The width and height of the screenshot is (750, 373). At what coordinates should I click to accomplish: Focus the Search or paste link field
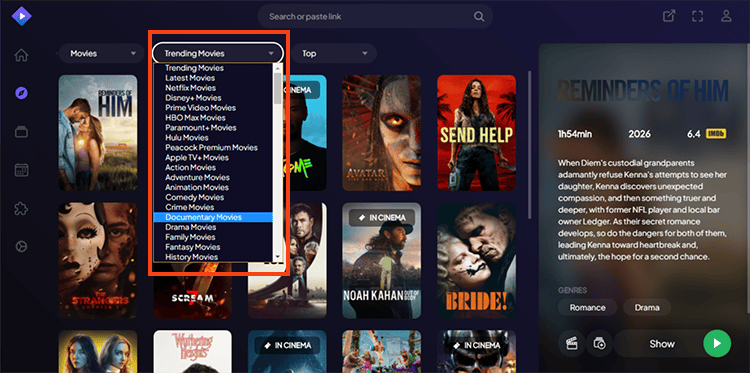[x=375, y=17]
